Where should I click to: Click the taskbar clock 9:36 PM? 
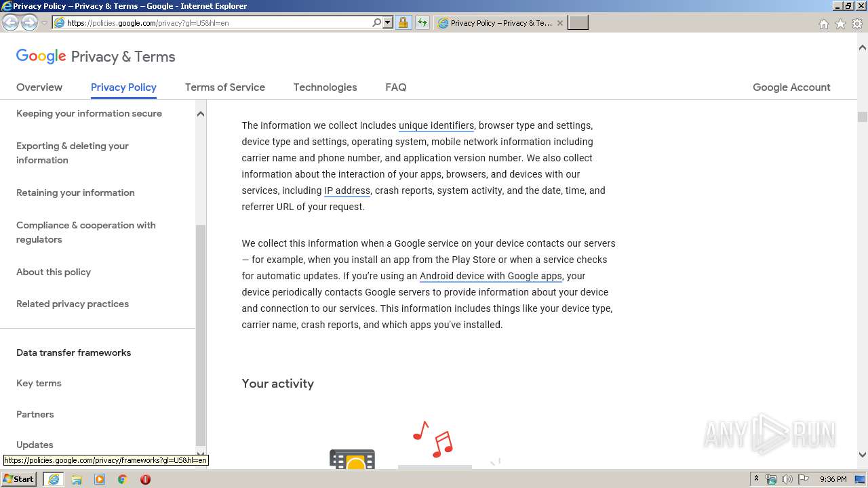click(833, 479)
